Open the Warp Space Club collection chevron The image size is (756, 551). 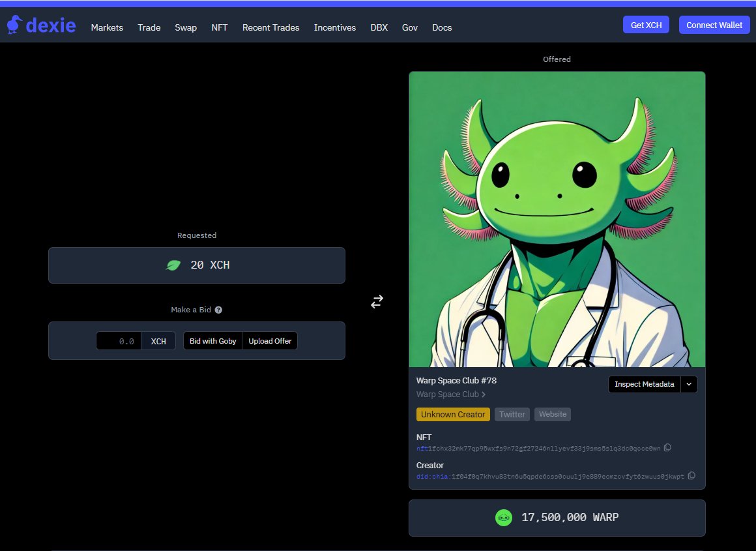click(x=484, y=395)
